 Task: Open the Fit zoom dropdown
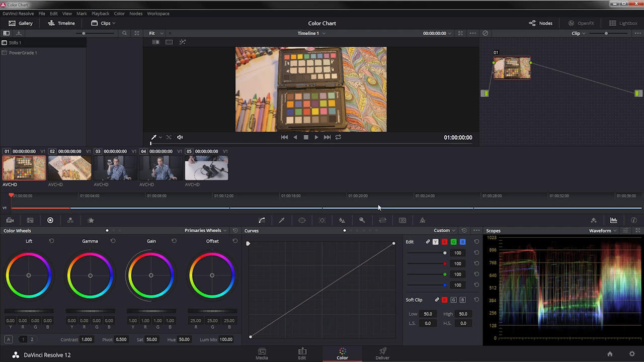coord(156,33)
